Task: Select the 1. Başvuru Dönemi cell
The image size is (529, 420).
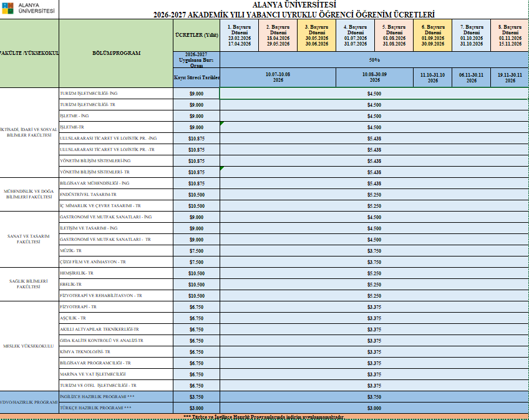Action: [239, 35]
